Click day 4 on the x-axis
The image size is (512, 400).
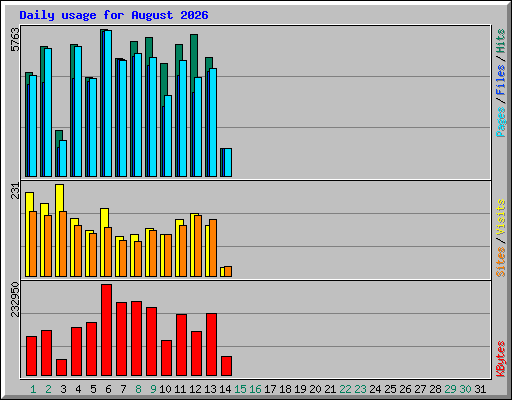tap(78, 389)
